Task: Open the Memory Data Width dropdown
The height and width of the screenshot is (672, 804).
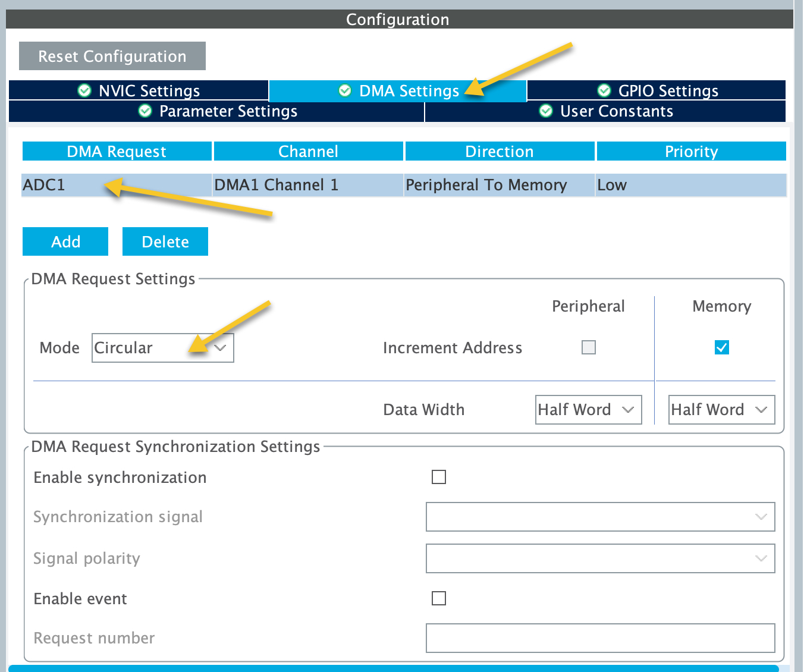Action: (721, 409)
